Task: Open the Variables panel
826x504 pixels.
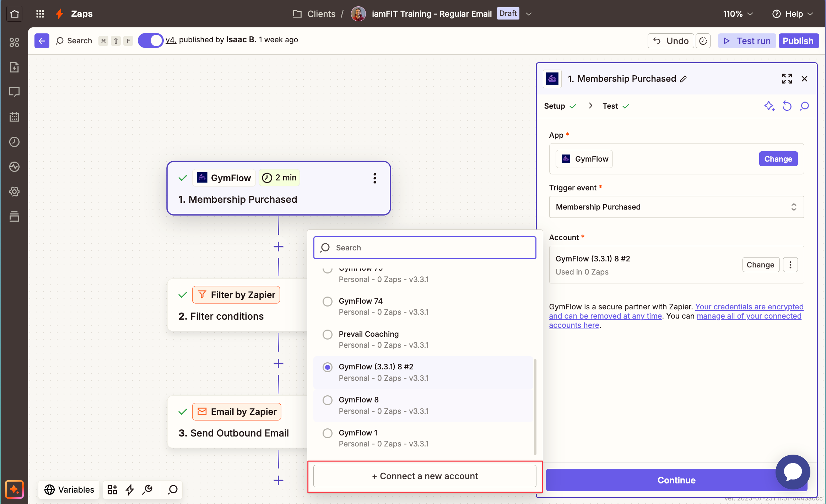Action: pos(69,489)
